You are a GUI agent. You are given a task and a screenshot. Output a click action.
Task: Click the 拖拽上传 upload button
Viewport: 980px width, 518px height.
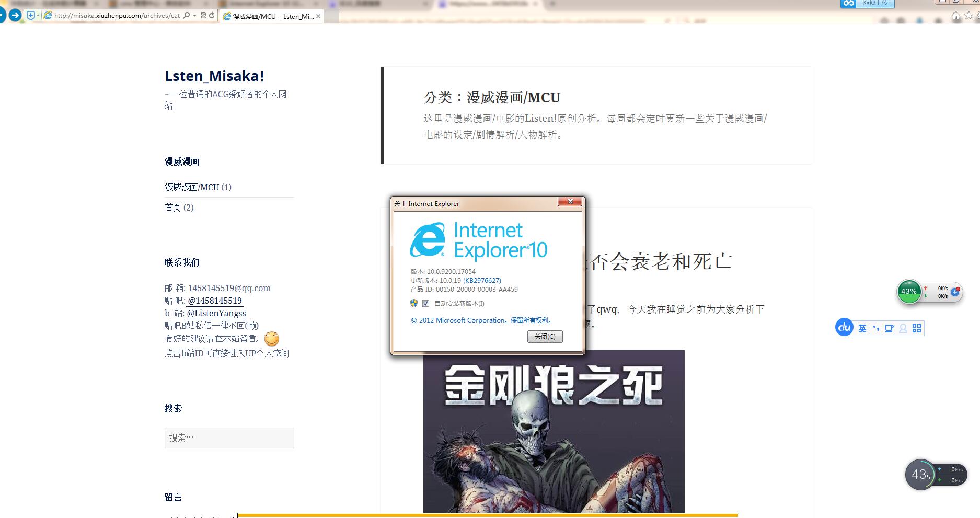(875, 3)
